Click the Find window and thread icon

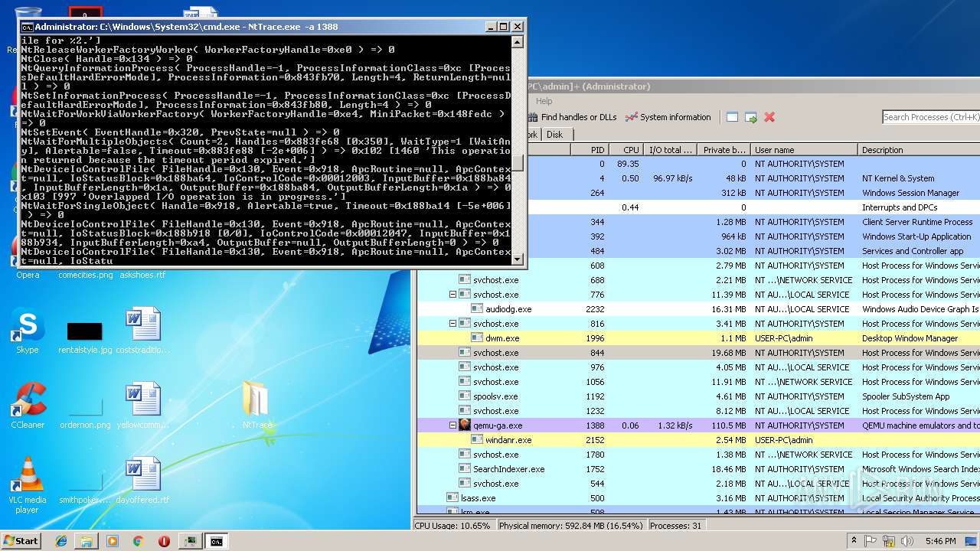tap(750, 117)
